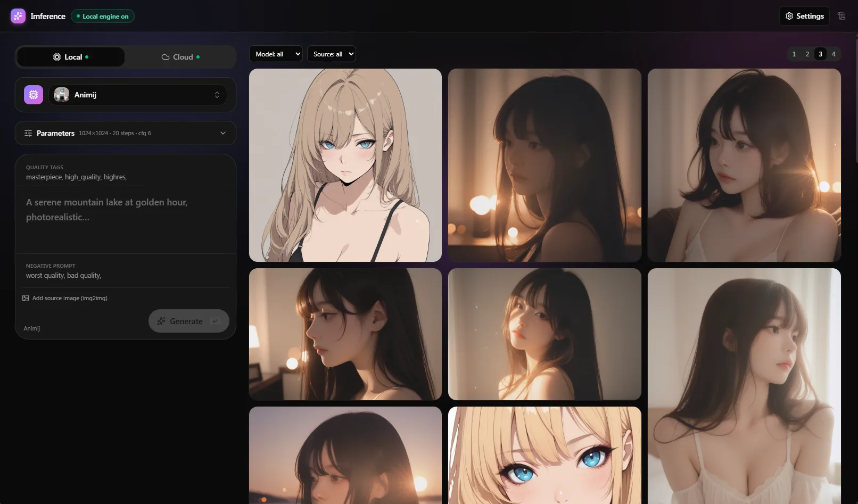
Task: Go to gallery page 1
Action: 794,54
